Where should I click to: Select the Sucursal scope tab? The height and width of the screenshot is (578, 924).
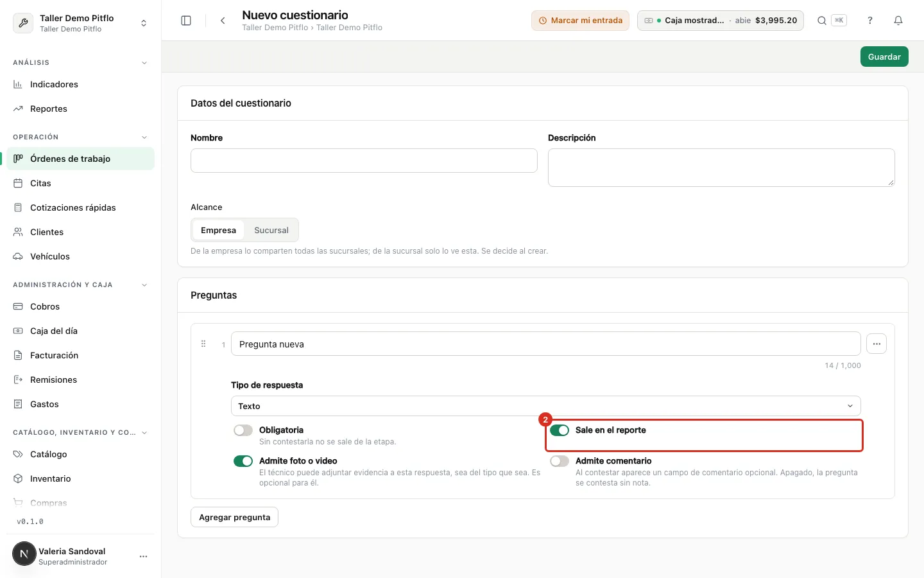pos(271,230)
